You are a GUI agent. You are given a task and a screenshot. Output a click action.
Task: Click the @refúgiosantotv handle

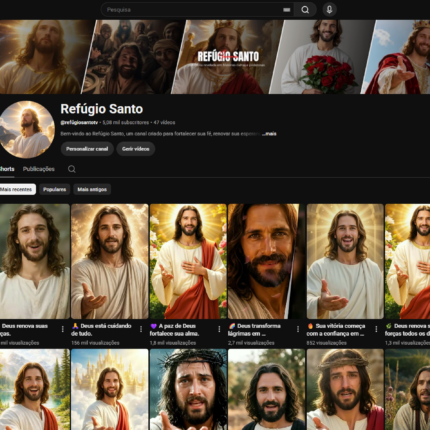(x=79, y=122)
